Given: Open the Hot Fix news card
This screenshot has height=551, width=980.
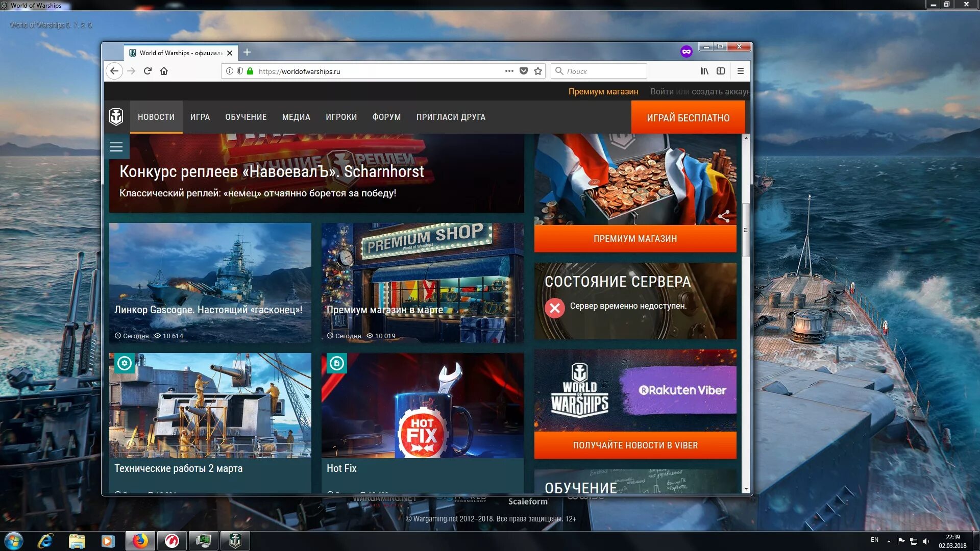Looking at the screenshot, I should click(422, 422).
